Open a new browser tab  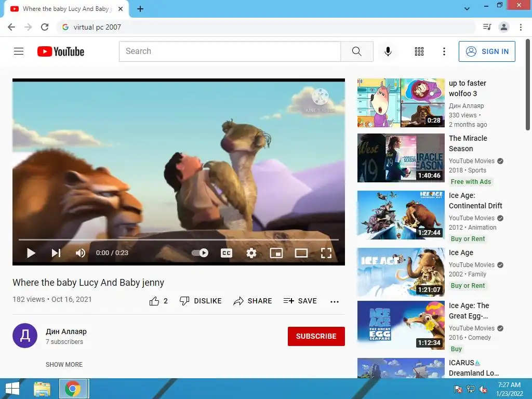140,9
